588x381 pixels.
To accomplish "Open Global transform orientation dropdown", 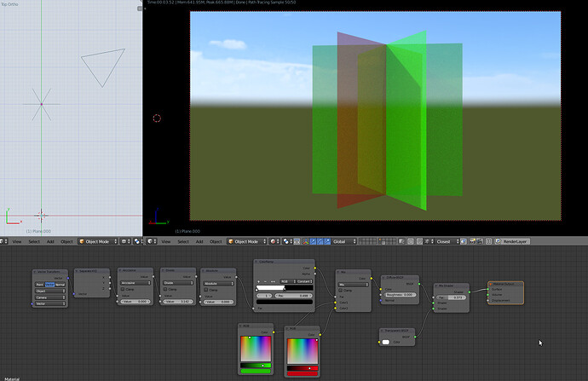I will click(344, 241).
